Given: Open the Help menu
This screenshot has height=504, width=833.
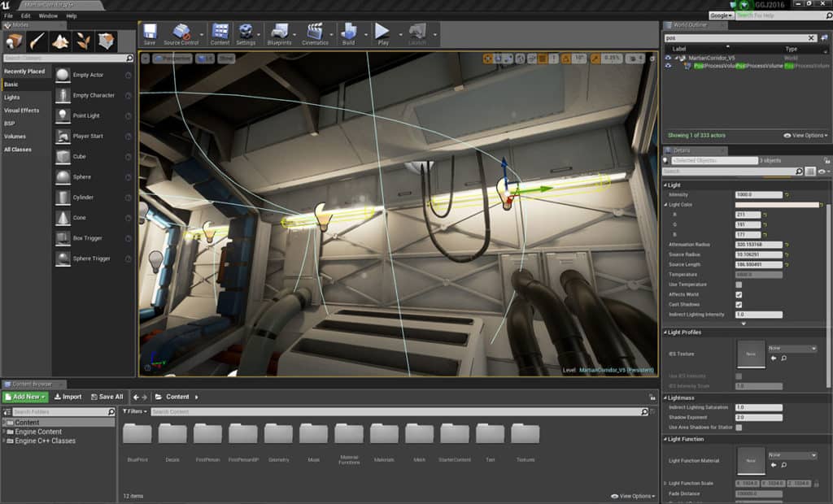Looking at the screenshot, I should tap(72, 16).
